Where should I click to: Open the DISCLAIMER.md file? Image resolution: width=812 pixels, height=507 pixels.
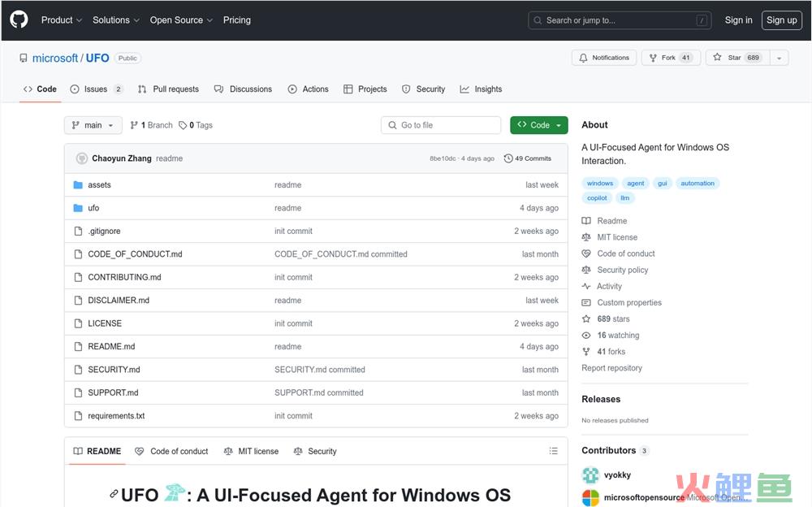coord(119,300)
